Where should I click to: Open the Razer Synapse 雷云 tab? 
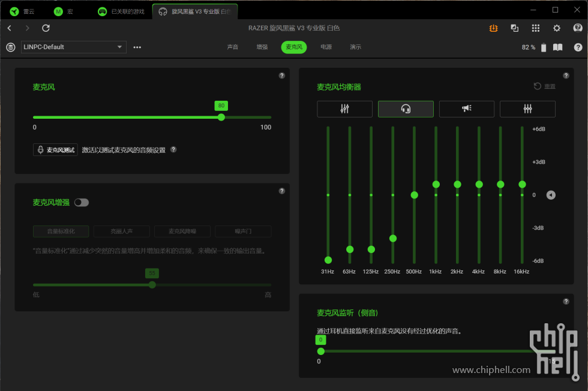tap(23, 11)
